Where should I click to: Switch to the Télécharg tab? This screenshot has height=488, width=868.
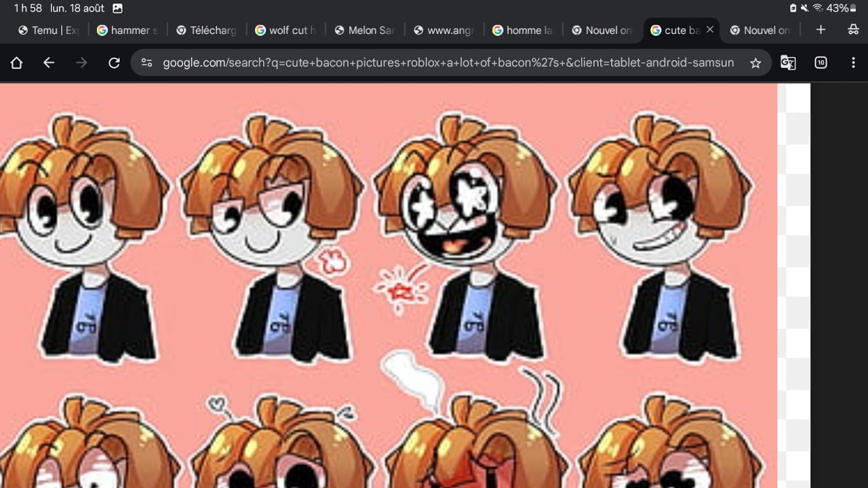[206, 30]
